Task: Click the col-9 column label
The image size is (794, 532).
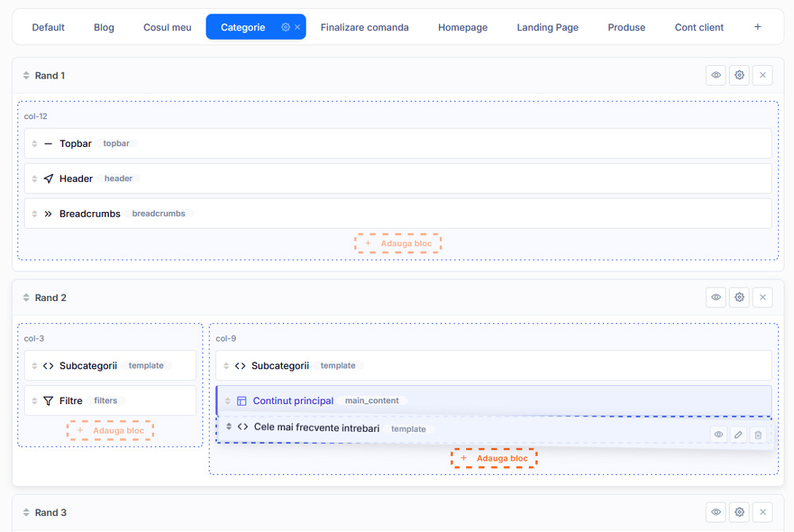Action: click(x=225, y=338)
